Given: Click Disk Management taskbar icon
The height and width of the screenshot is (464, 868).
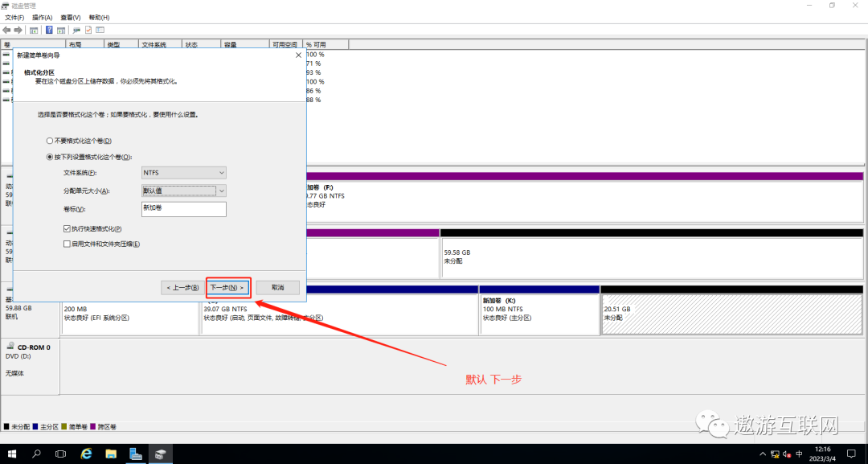Looking at the screenshot, I should tap(161, 454).
